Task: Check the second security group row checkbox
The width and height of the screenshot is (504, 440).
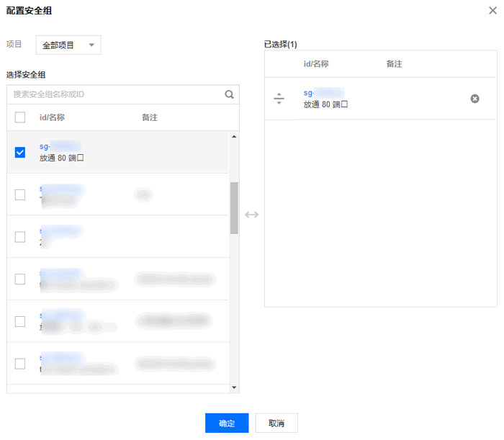Action: point(20,194)
